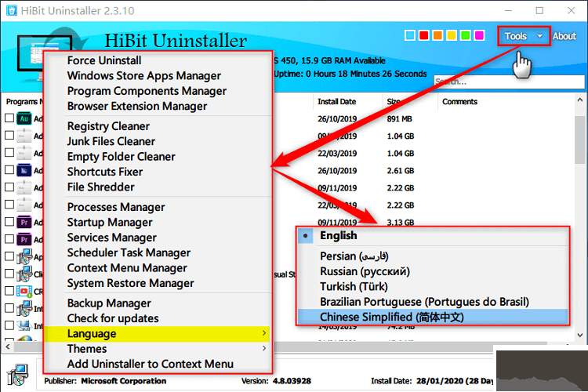The image size is (588, 392).
Task: Click the Adobe Media Encoder style icon
Action: pyautogui.click(x=24, y=170)
